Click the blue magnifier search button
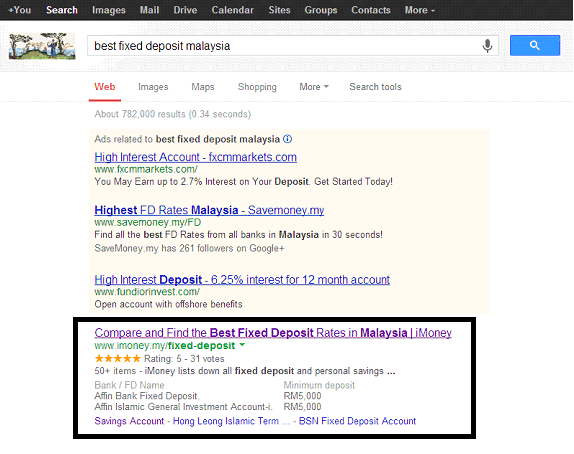Image resolution: width=574 pixels, height=454 pixels. (x=535, y=45)
